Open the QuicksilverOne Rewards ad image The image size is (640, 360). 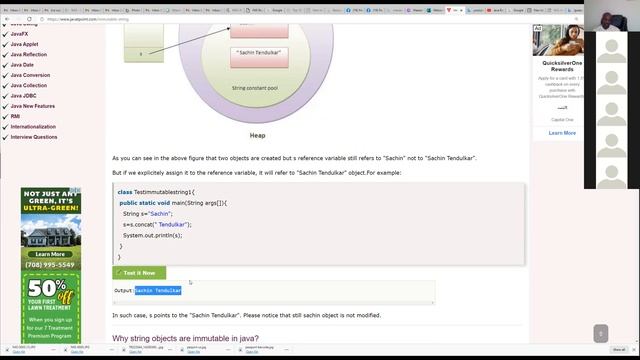pos(558,40)
